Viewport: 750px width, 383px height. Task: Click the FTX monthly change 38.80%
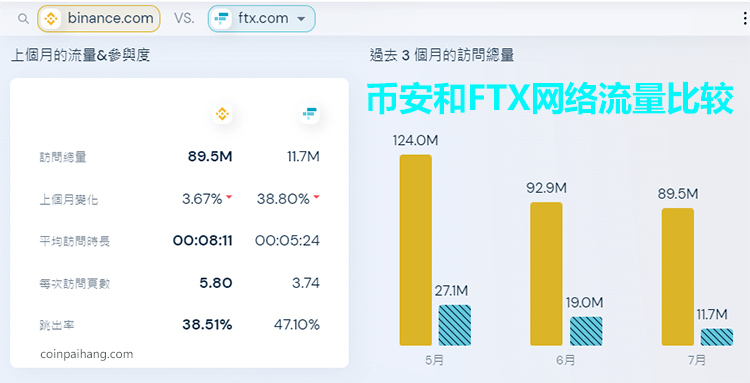(283, 198)
